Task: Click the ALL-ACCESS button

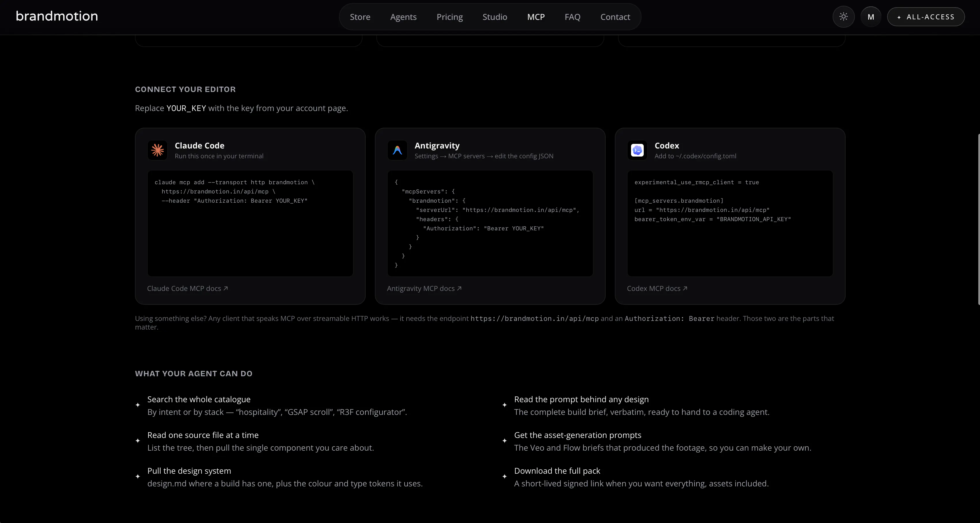Action: [925, 17]
